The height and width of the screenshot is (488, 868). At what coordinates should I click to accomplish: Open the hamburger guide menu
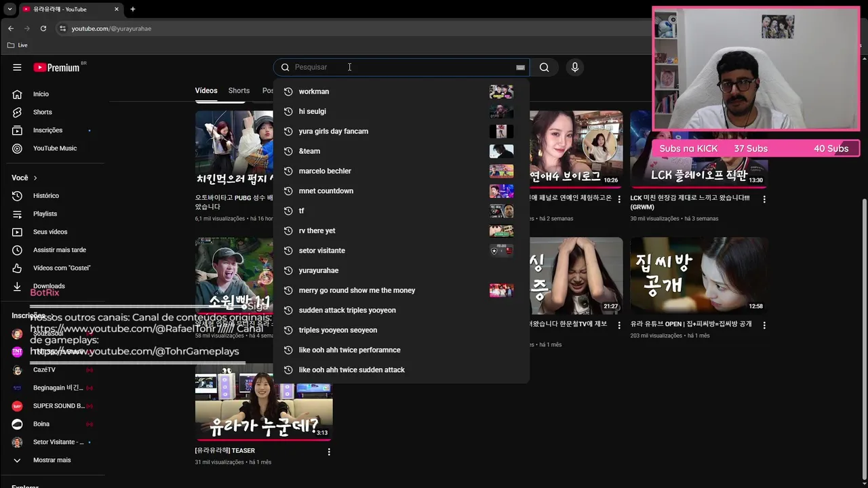point(17,67)
